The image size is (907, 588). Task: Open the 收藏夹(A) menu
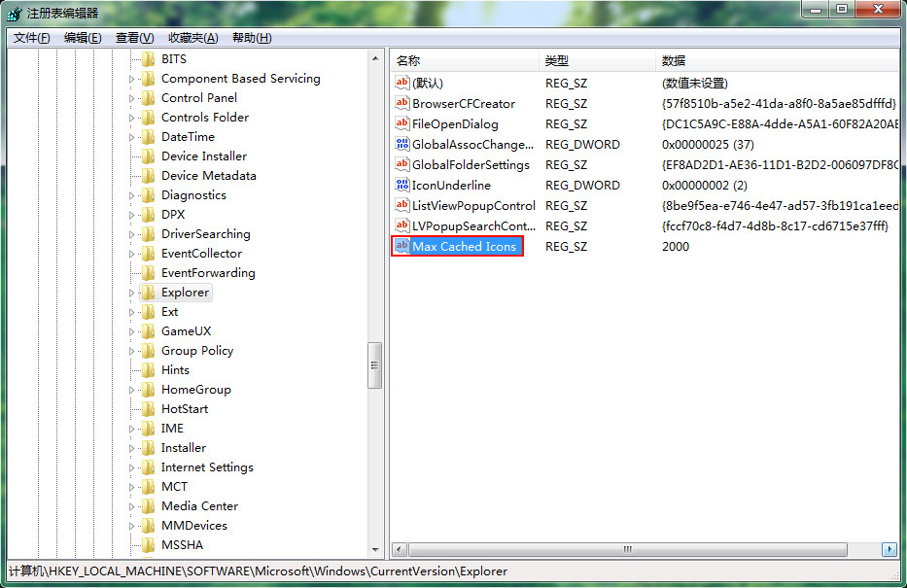pos(192,38)
